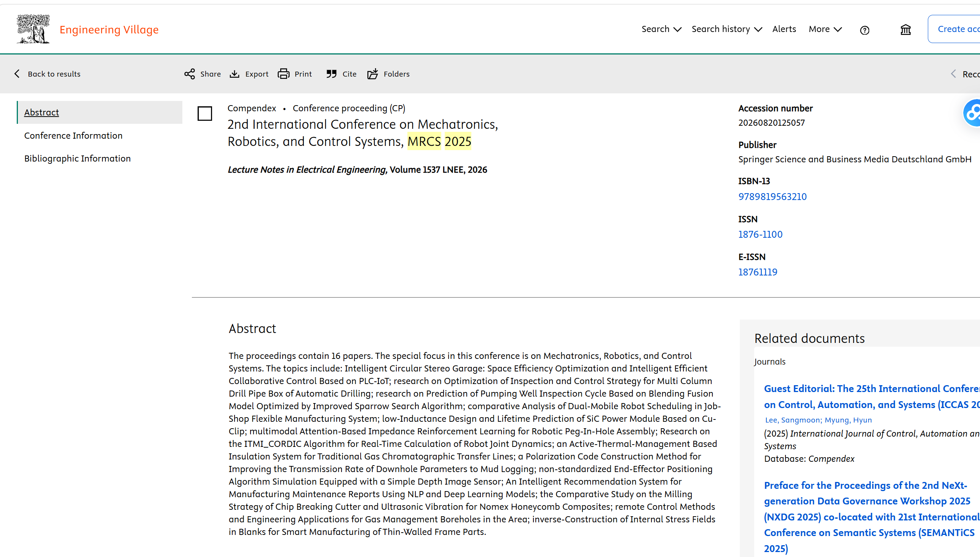Click the Cite quotation icon
This screenshot has width=980, height=557.
[x=331, y=74]
